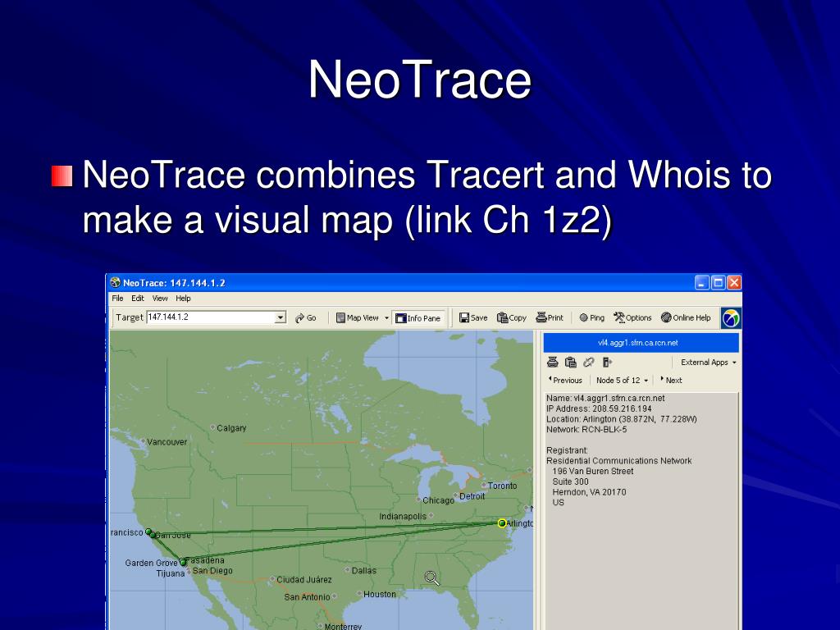Click the Target IP address field

pos(211,317)
